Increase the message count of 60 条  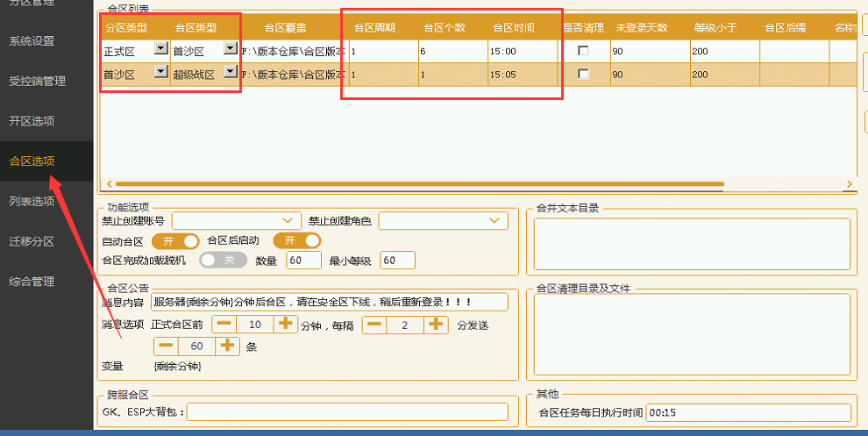click(x=227, y=346)
